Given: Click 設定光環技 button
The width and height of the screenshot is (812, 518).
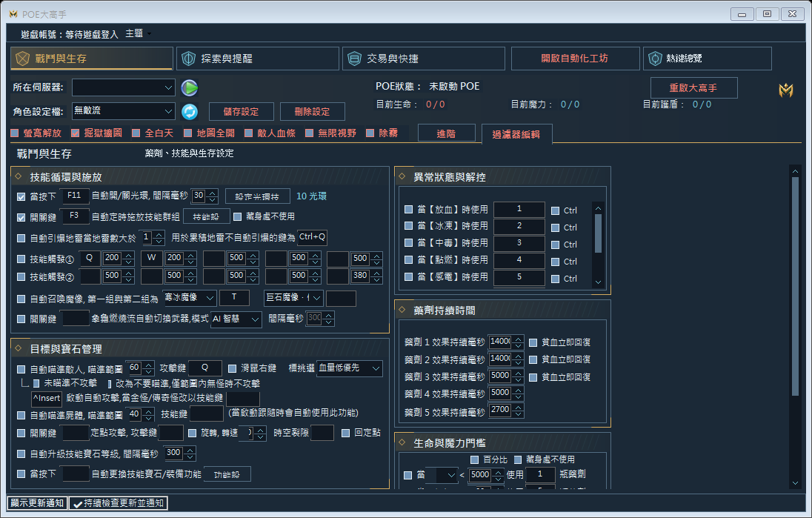Looking at the screenshot, I should coord(257,196).
